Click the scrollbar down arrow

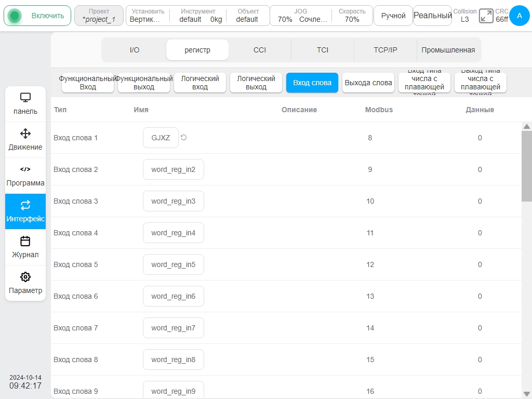[527, 394]
